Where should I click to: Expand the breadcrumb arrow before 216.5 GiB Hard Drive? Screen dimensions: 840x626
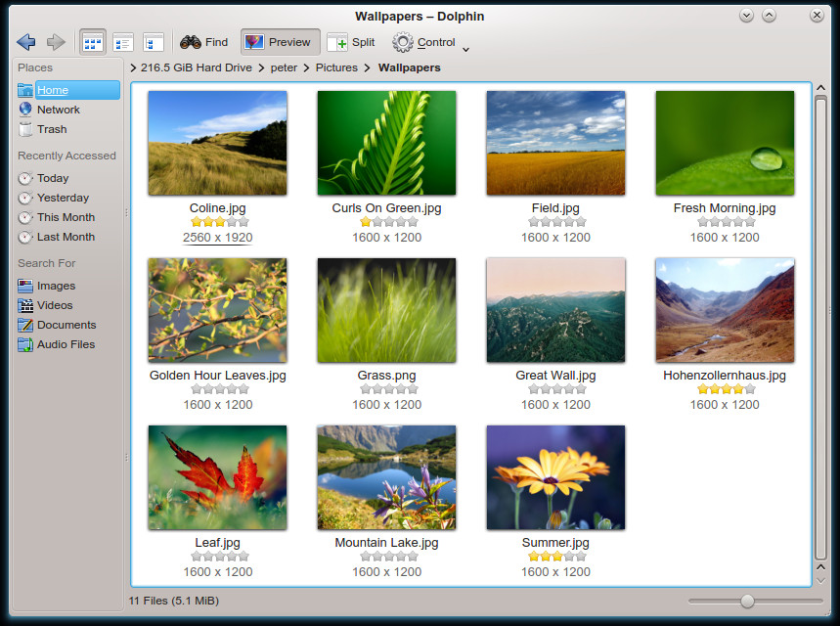point(133,68)
